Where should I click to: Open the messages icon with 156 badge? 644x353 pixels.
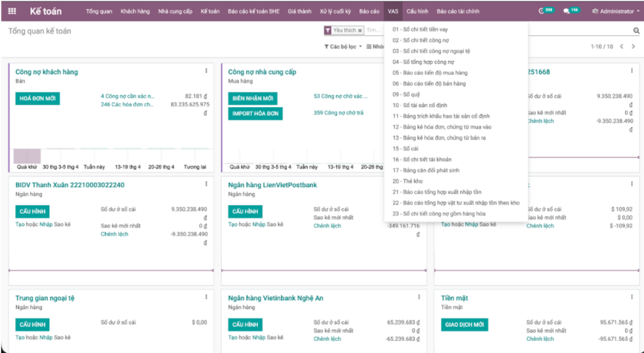click(x=570, y=11)
